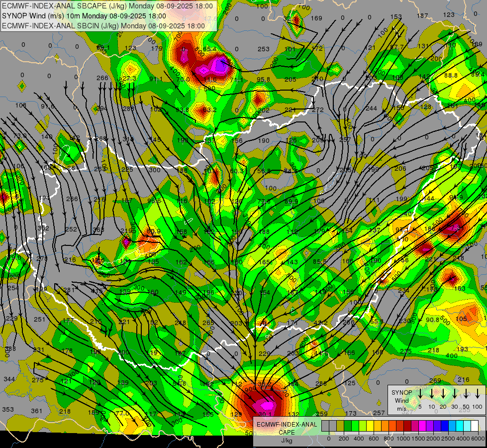Click the white 6000 J/kg legend swatch
This screenshot has height=448, width=487.
click(475, 426)
